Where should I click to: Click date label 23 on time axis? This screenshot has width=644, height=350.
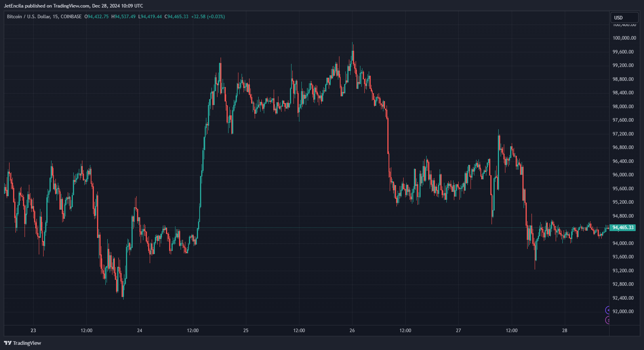click(33, 331)
